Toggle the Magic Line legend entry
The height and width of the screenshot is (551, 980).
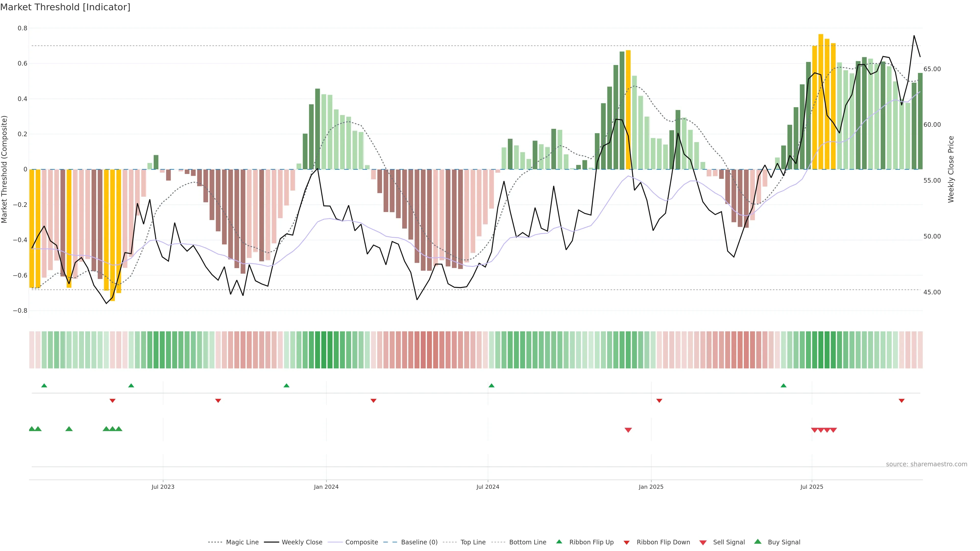click(x=242, y=542)
